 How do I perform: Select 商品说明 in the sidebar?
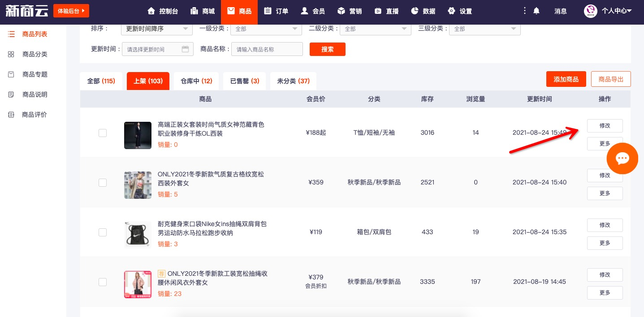pos(28,94)
